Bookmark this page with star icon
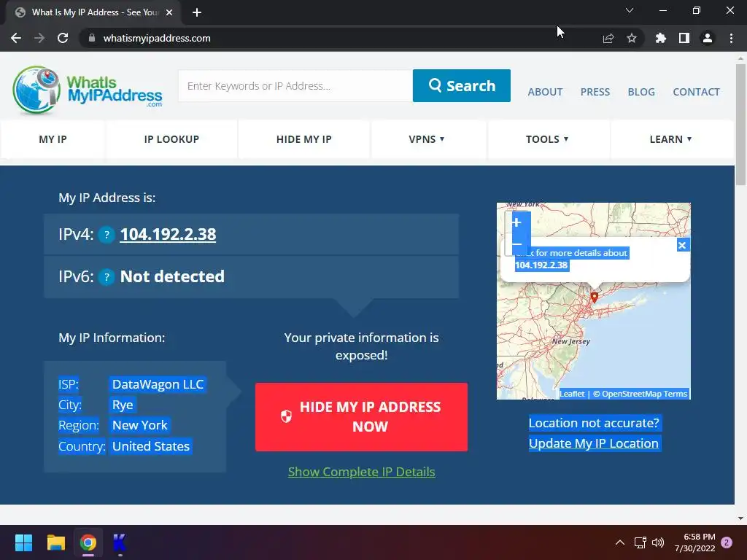The image size is (747, 560). [x=632, y=38]
